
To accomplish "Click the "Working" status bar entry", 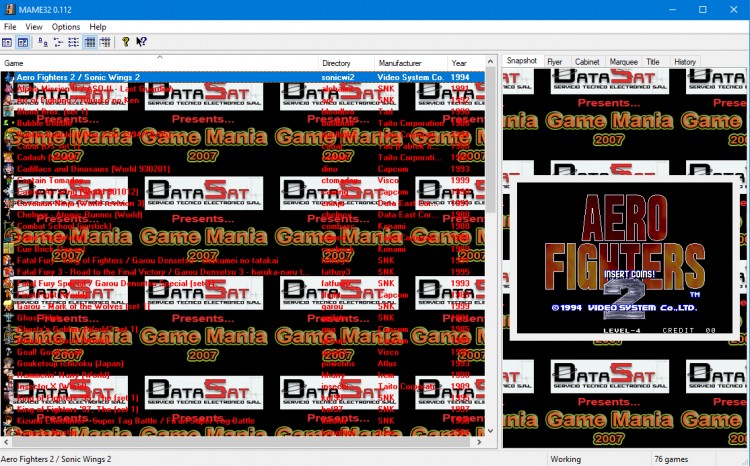I will click(565, 459).
